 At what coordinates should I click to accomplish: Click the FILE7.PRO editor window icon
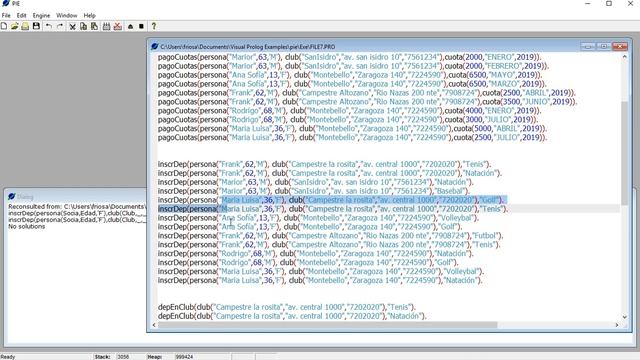tap(154, 47)
